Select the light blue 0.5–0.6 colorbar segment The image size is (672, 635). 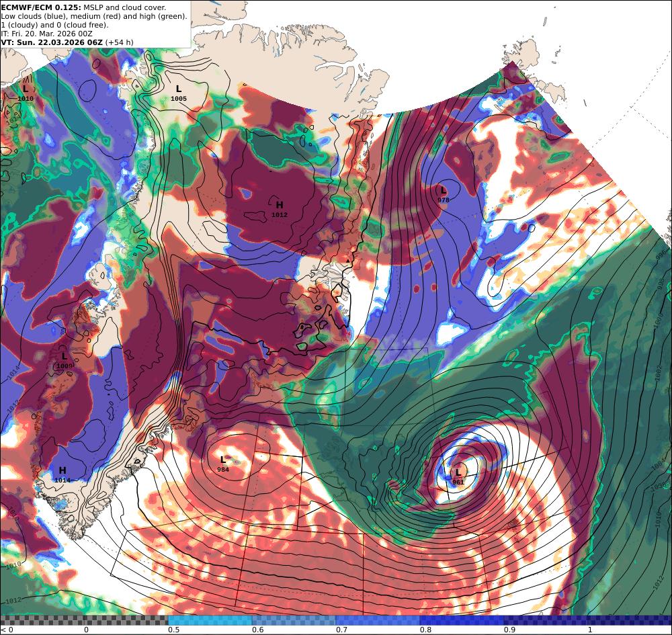point(210,620)
